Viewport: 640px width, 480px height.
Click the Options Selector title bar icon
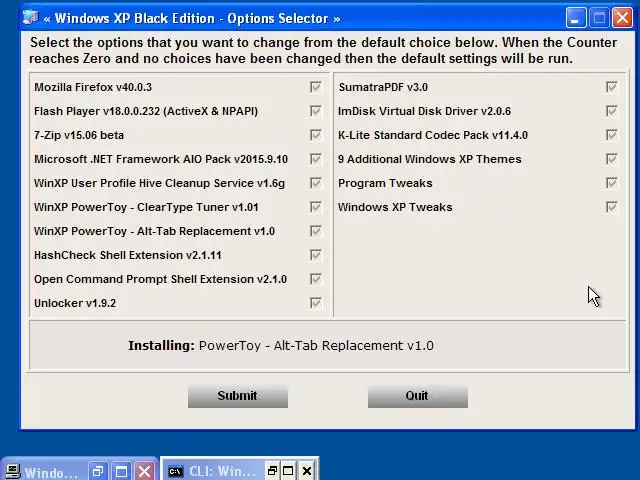tap(31, 18)
